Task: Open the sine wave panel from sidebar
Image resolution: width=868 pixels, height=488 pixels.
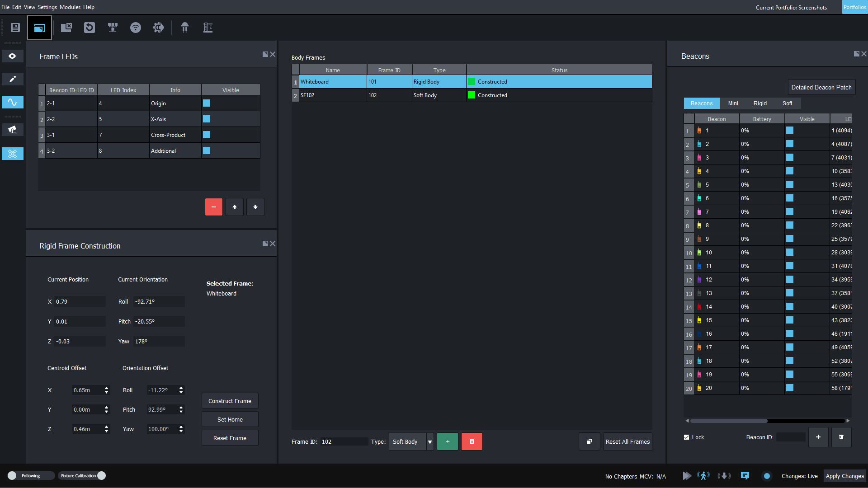Action: 12,102
